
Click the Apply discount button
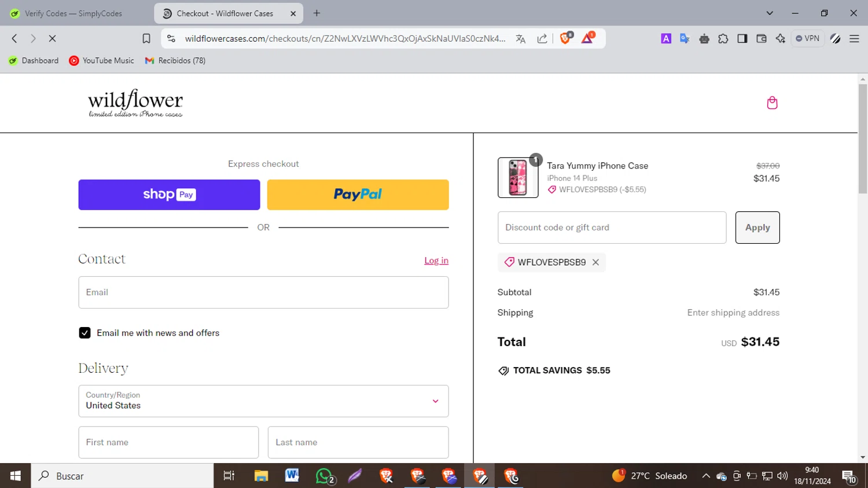[757, 228]
